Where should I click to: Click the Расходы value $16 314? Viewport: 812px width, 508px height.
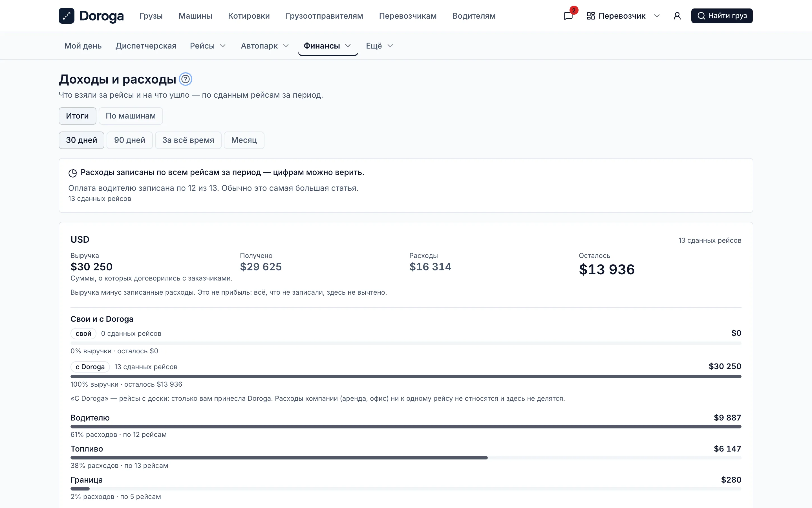click(x=430, y=267)
